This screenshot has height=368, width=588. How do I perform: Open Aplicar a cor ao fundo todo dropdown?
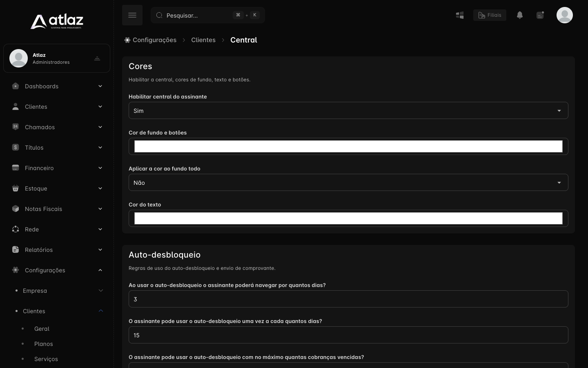(348, 182)
